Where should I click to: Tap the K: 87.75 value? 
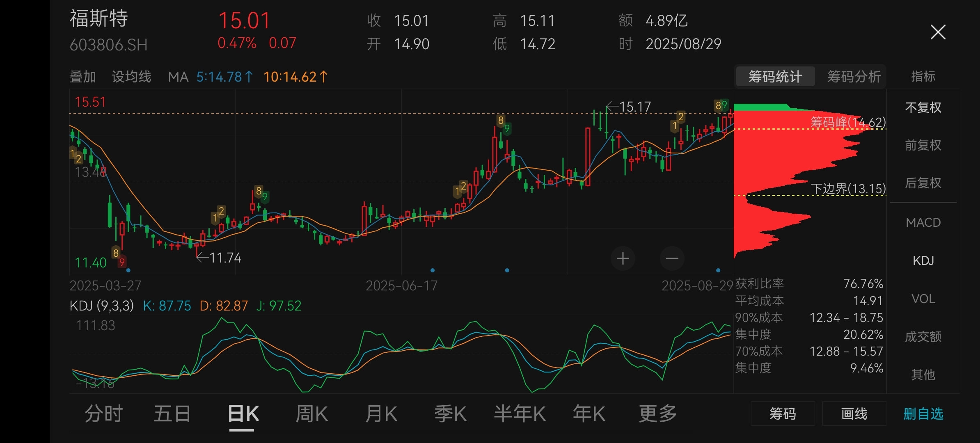(x=167, y=306)
